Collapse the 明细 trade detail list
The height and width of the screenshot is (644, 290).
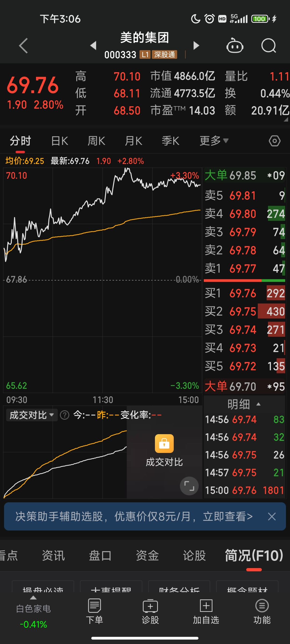(x=244, y=404)
